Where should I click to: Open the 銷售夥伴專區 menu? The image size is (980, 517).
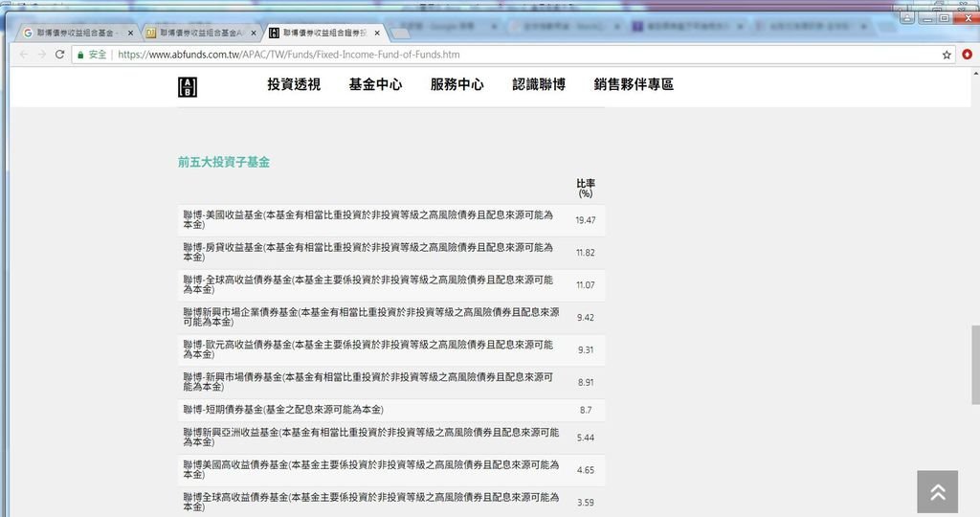[634, 84]
